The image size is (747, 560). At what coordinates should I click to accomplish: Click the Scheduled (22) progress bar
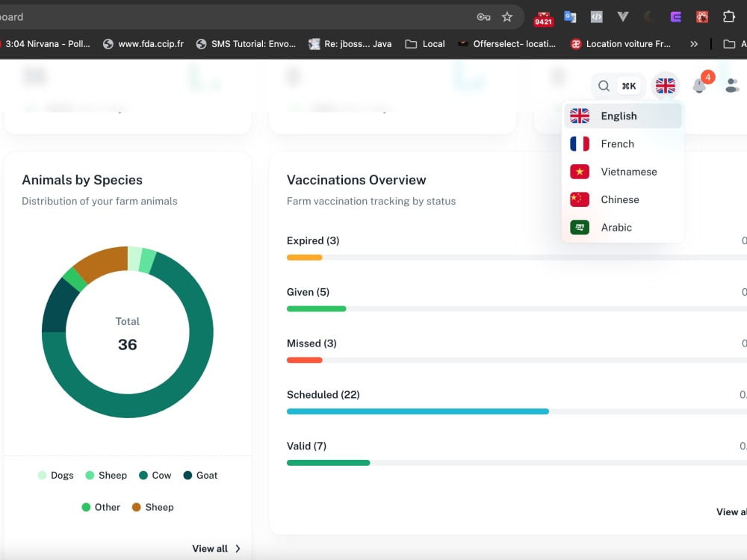[x=418, y=411]
